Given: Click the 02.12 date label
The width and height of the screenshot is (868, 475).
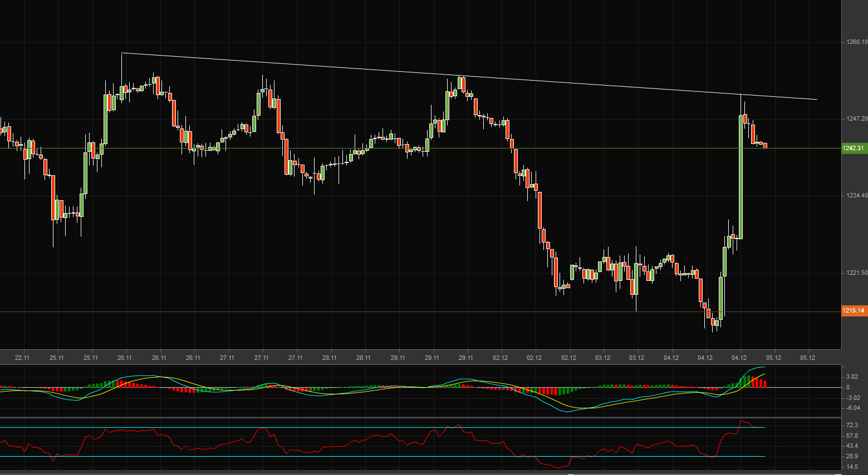Looking at the screenshot, I should point(500,358).
